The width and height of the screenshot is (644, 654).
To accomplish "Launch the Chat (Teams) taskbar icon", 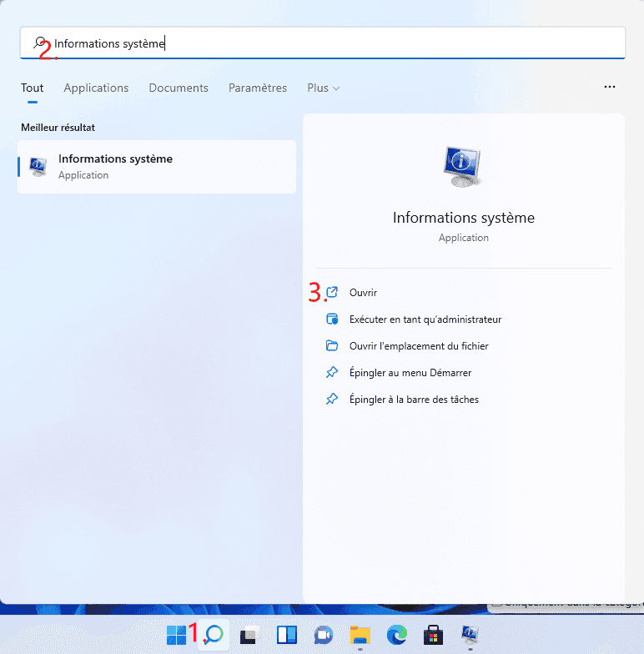I will point(324,635).
